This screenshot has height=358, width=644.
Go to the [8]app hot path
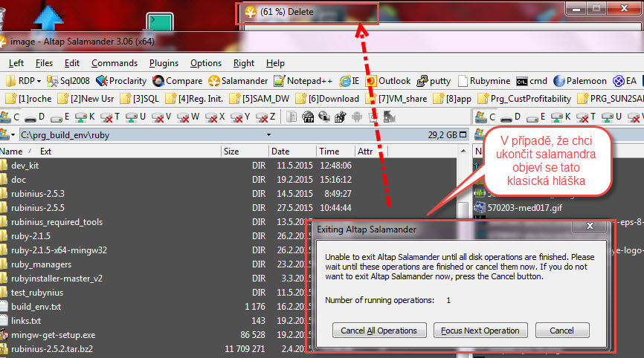[x=452, y=99]
